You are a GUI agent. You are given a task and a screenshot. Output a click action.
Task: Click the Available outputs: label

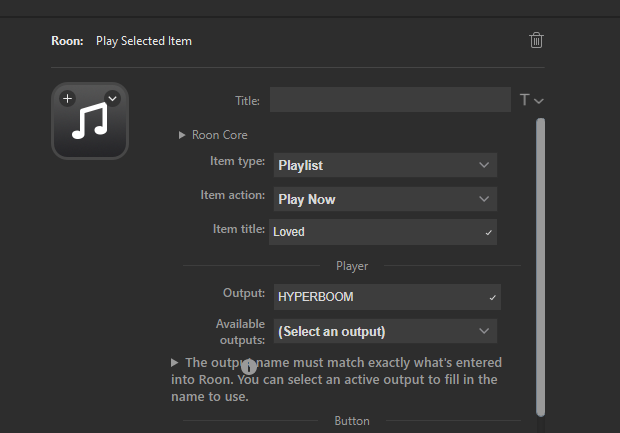(240, 332)
